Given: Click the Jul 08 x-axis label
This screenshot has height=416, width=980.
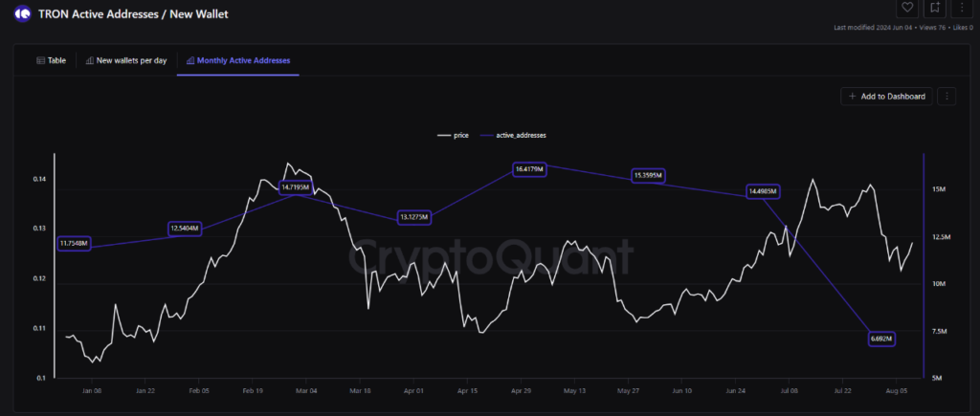Looking at the screenshot, I should click(789, 390).
